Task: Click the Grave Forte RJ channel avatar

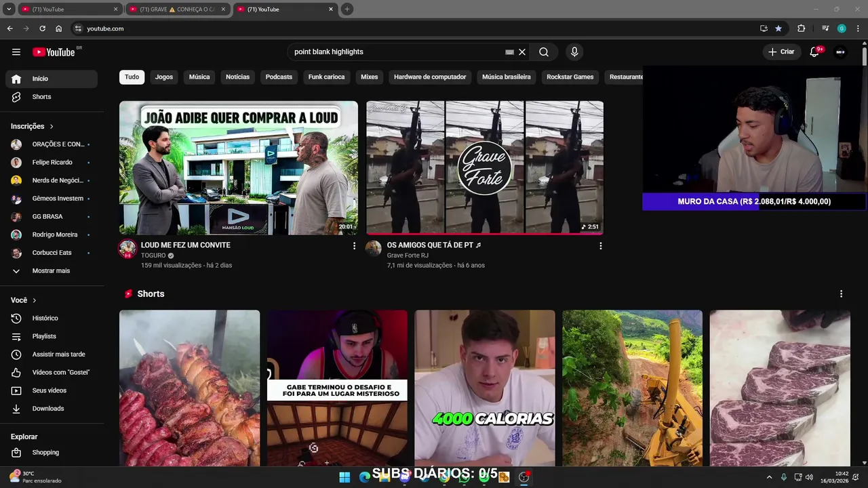Action: [374, 249]
